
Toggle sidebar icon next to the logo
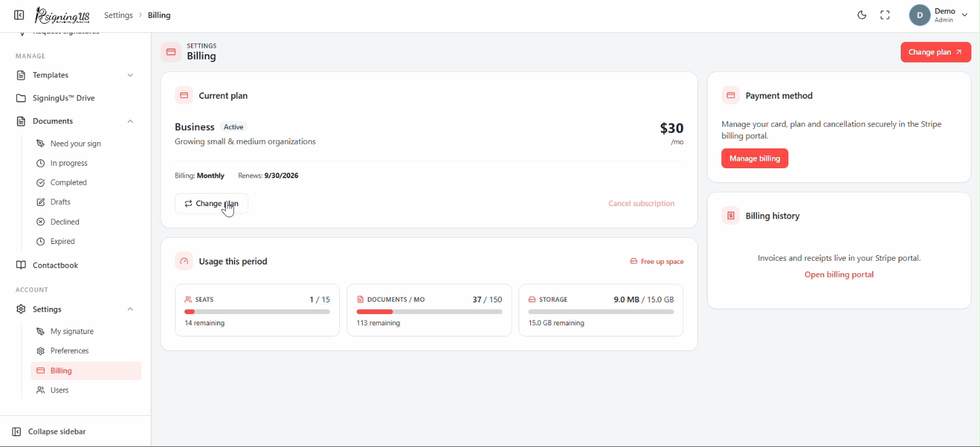pos(19,15)
